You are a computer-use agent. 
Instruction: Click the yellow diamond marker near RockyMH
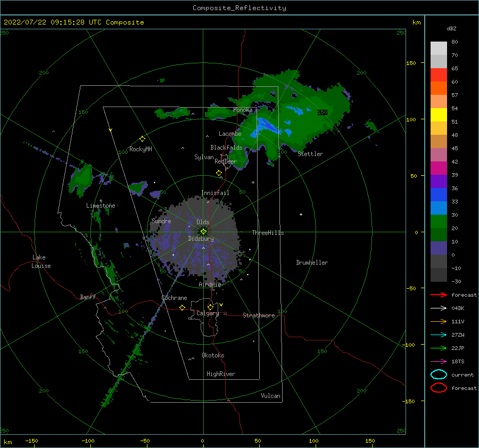coord(142,139)
